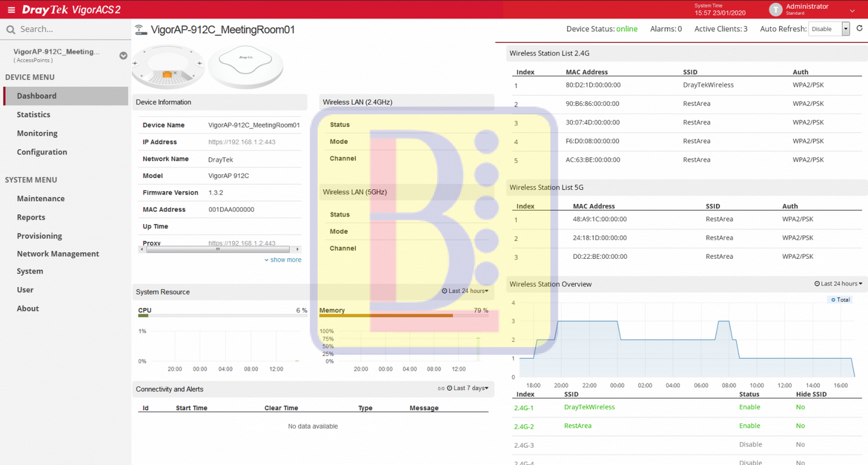Click show more under Device Information

point(283,260)
